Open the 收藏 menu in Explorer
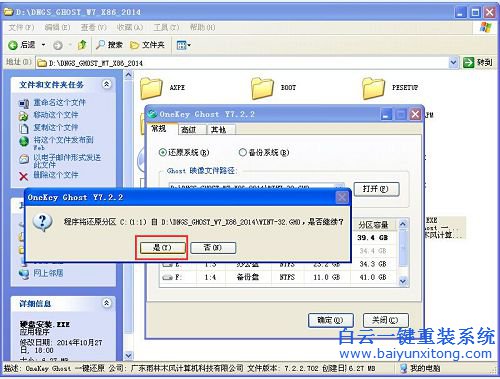Image resolution: width=500 pixels, height=379 pixels. (130, 27)
